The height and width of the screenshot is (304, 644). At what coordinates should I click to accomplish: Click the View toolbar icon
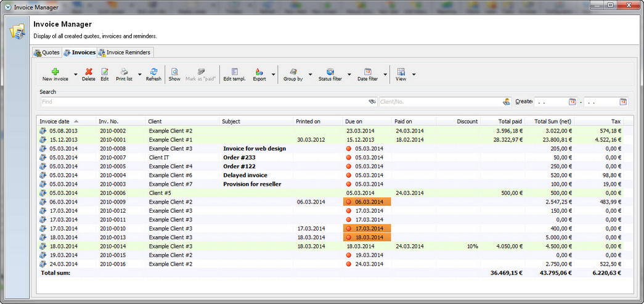[x=401, y=72]
